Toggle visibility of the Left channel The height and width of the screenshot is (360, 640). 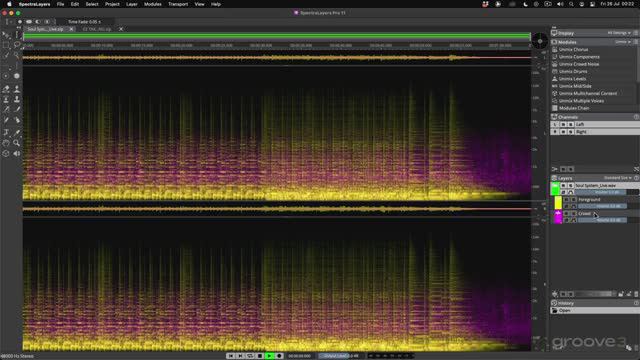(x=563, y=124)
